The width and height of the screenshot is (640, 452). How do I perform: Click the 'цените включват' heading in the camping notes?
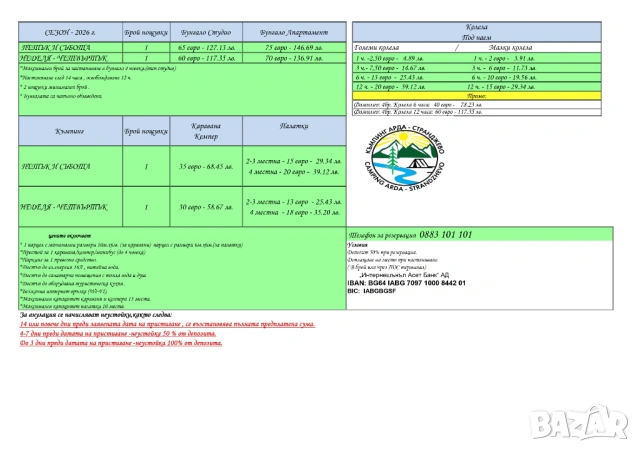tap(69, 236)
